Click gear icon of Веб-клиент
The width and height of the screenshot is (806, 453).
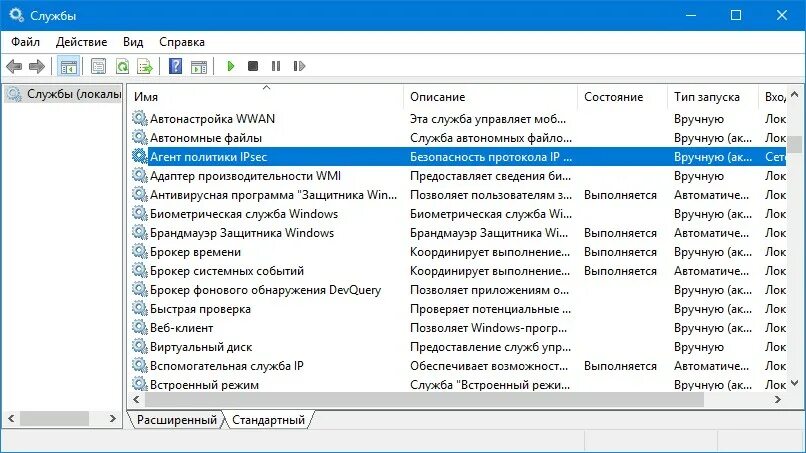139,328
